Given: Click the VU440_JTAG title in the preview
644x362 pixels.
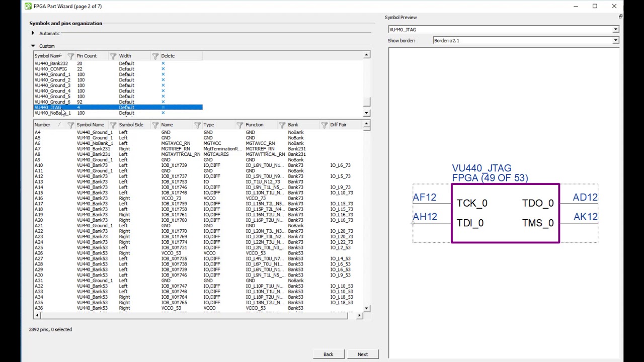Looking at the screenshot, I should tap(481, 168).
